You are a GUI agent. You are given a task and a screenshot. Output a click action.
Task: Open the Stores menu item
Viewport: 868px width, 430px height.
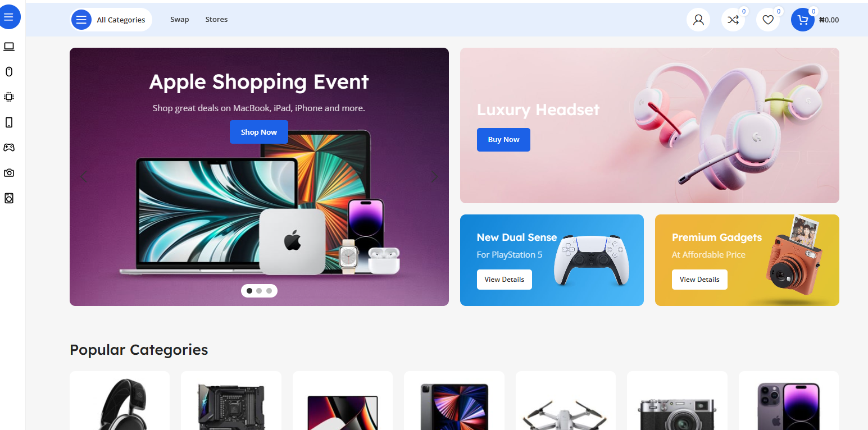(216, 20)
